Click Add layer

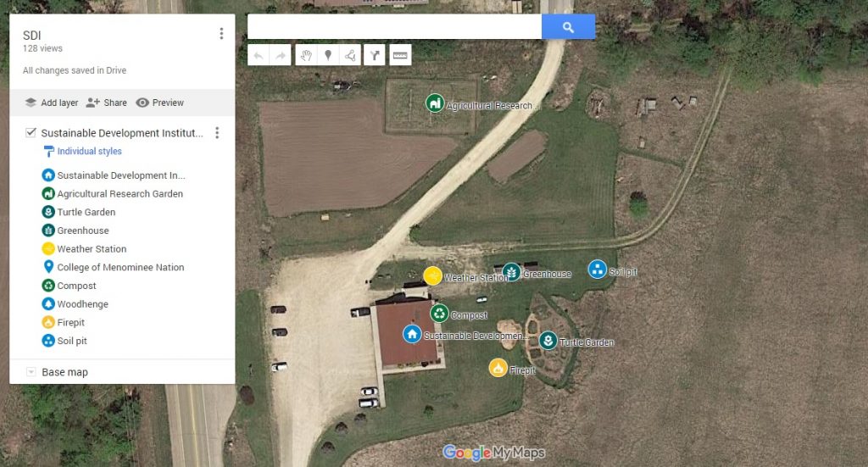click(52, 103)
